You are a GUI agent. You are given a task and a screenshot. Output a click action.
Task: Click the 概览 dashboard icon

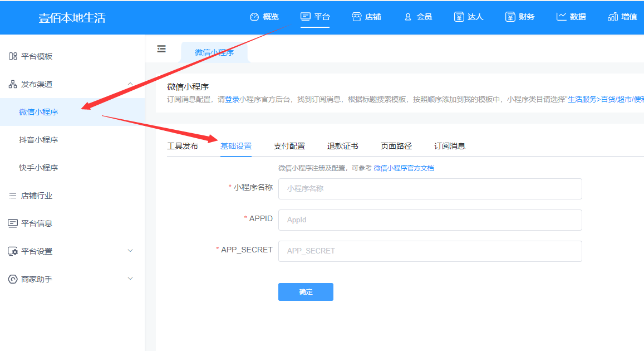[x=254, y=17]
